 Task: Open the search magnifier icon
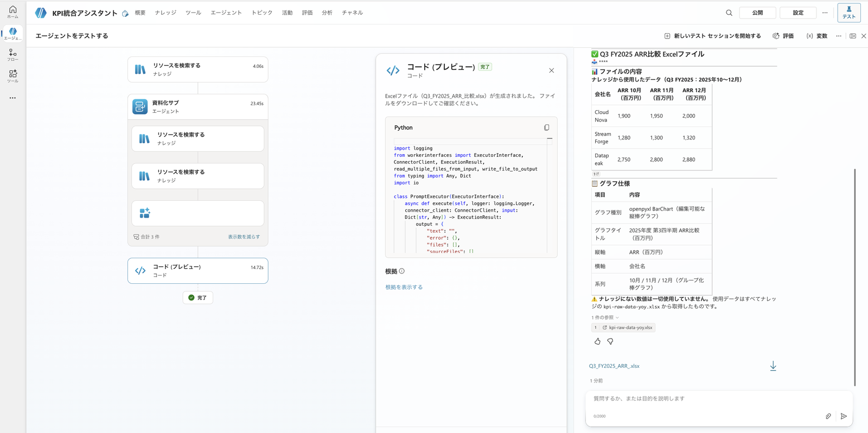coord(729,12)
